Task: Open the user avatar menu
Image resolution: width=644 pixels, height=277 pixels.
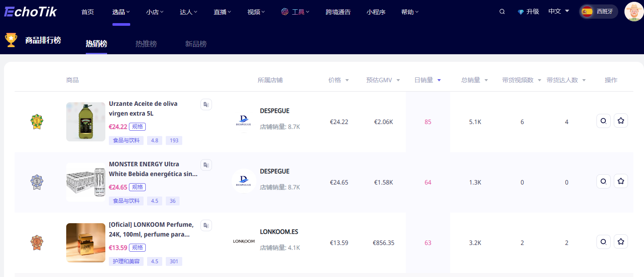Action: 634,12
